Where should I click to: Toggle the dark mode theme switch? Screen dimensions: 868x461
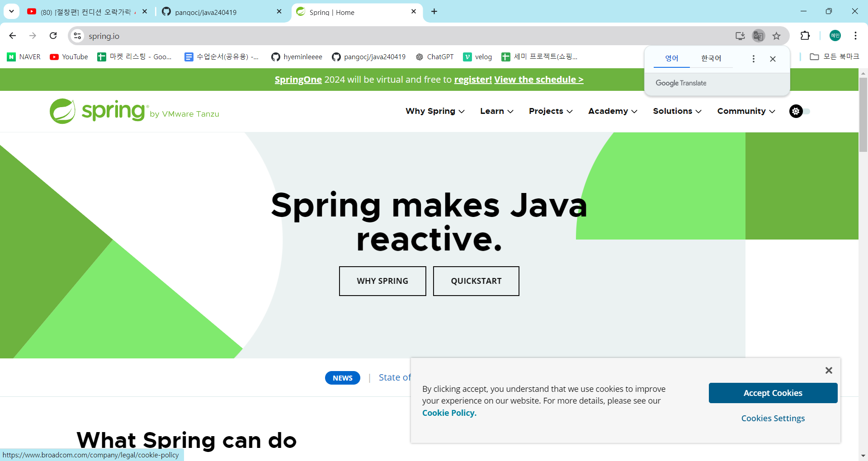(799, 111)
